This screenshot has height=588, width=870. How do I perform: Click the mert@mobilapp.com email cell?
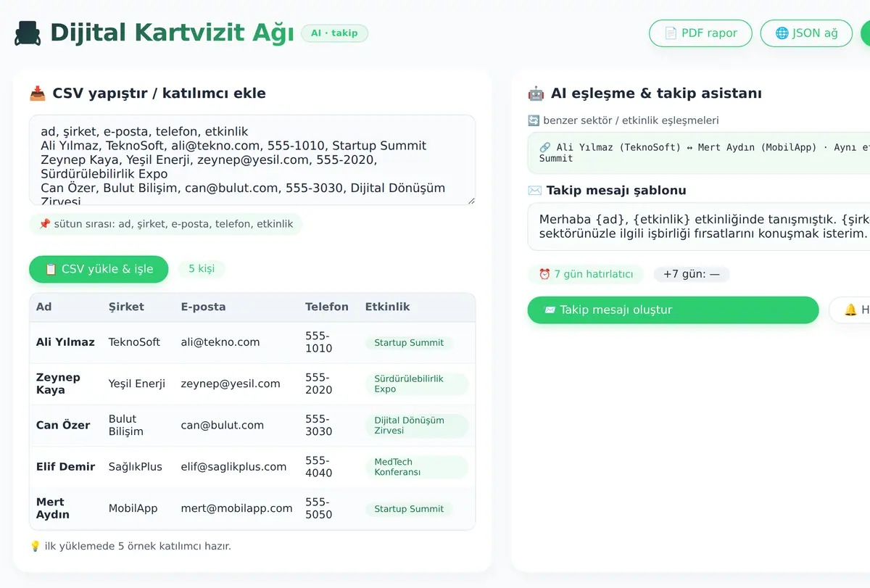236,508
